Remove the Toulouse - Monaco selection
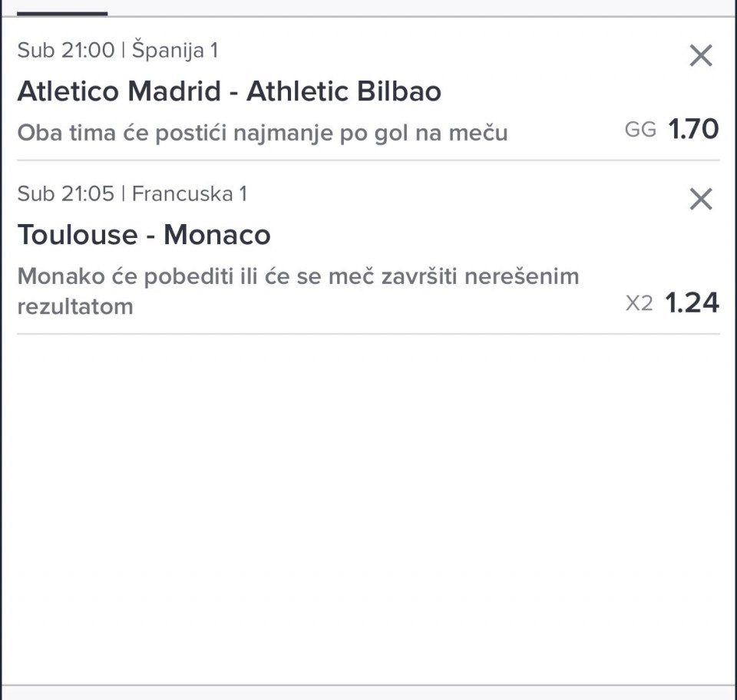 (700, 200)
